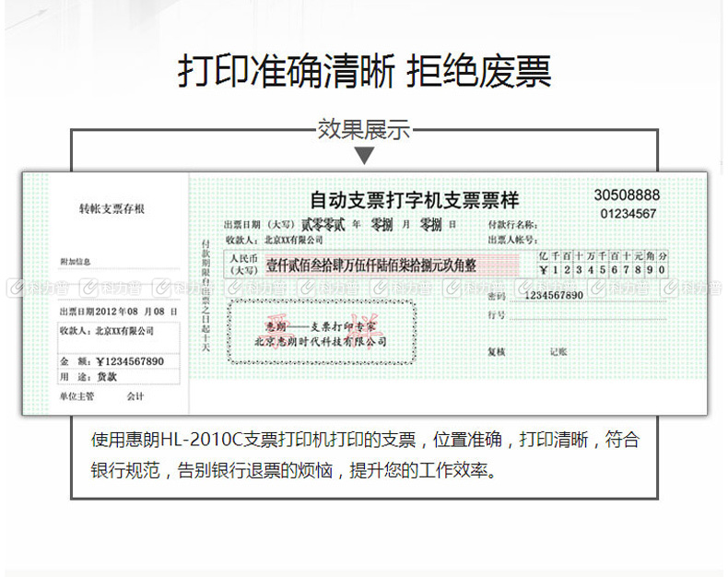This screenshot has width=728, height=577.
Task: Click the check number 30508888
Action: tap(627, 194)
